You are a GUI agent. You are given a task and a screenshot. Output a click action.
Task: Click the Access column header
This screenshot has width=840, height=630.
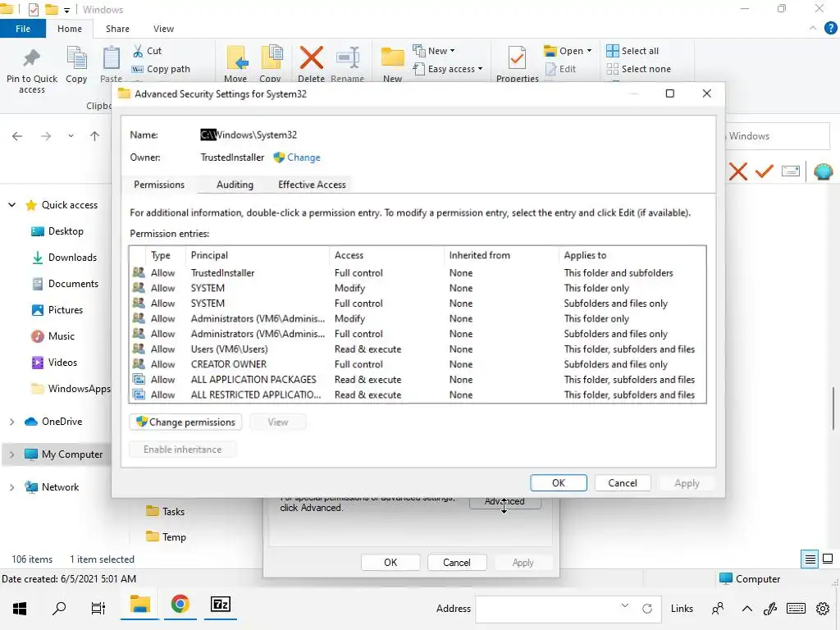click(x=386, y=256)
